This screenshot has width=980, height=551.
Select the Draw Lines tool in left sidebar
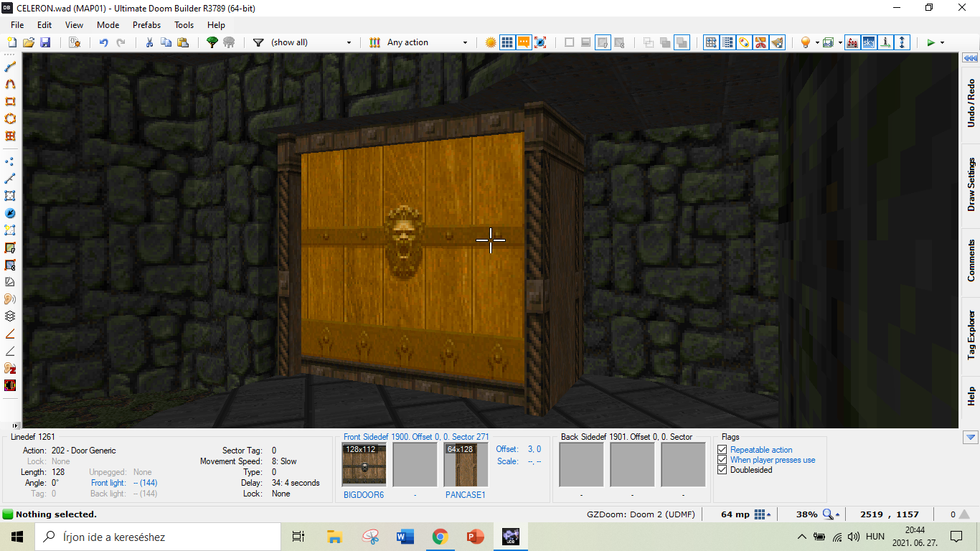click(x=11, y=67)
